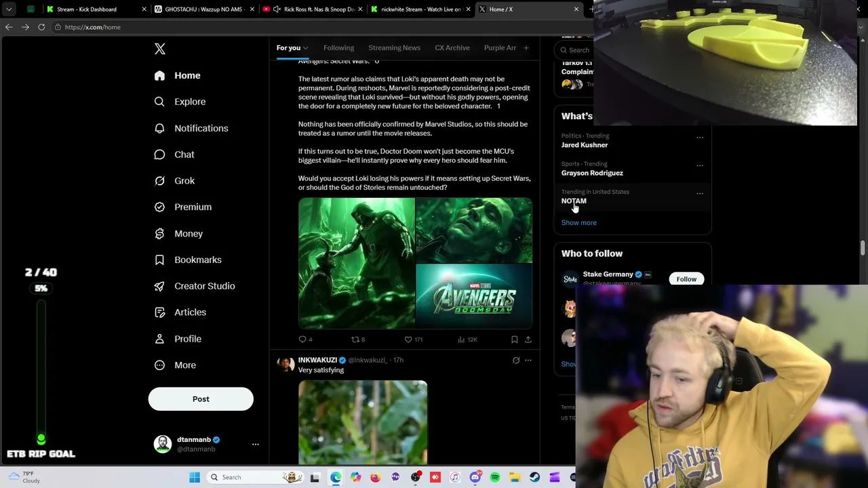
Task: Open Spotify from the taskbar
Action: pyautogui.click(x=495, y=477)
